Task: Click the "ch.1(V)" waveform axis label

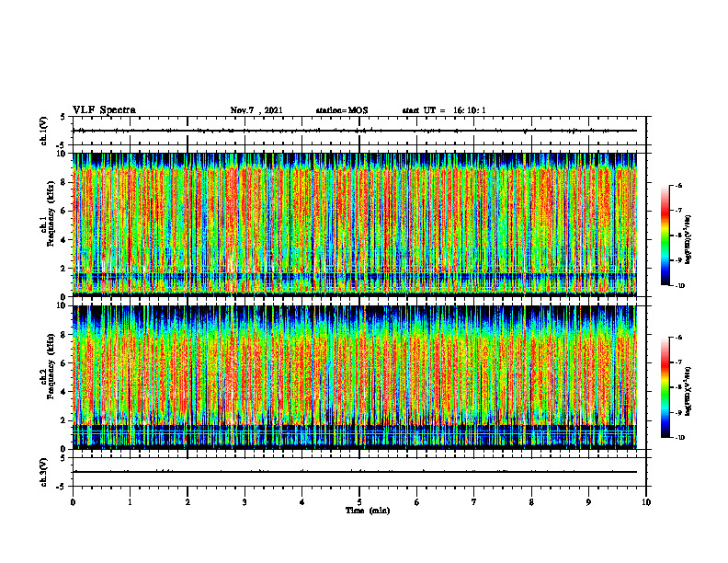Action: point(43,131)
